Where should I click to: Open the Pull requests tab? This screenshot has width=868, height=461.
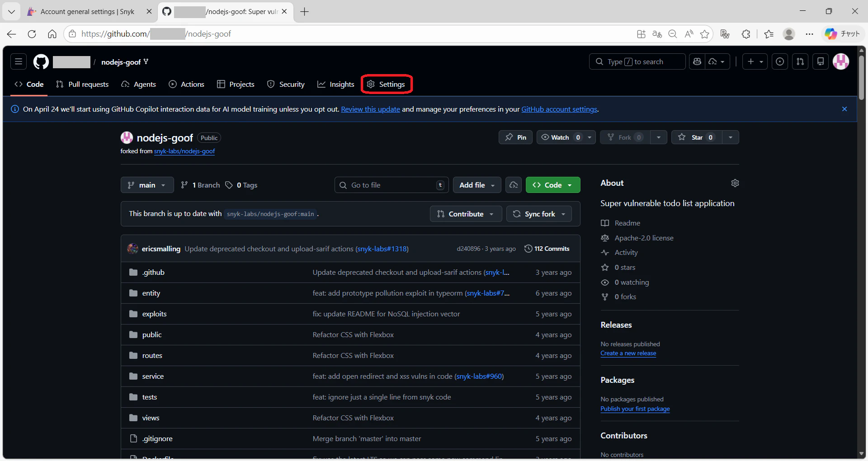pyautogui.click(x=82, y=84)
